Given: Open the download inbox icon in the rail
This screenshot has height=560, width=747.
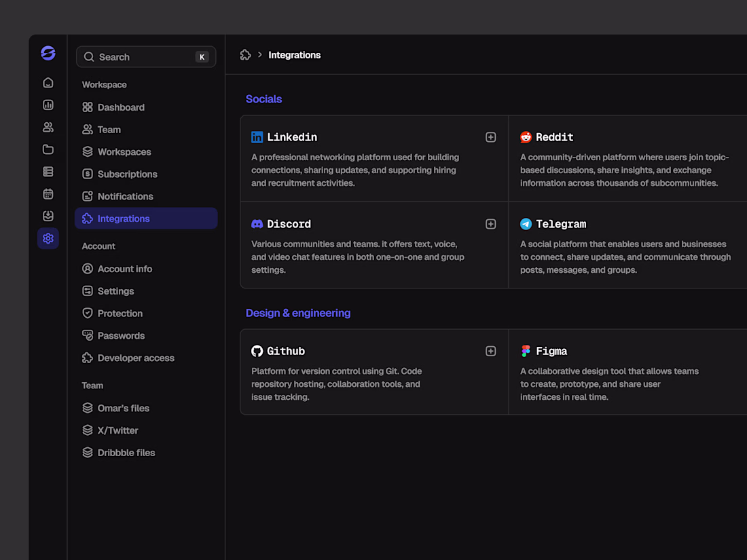Looking at the screenshot, I should click(48, 217).
